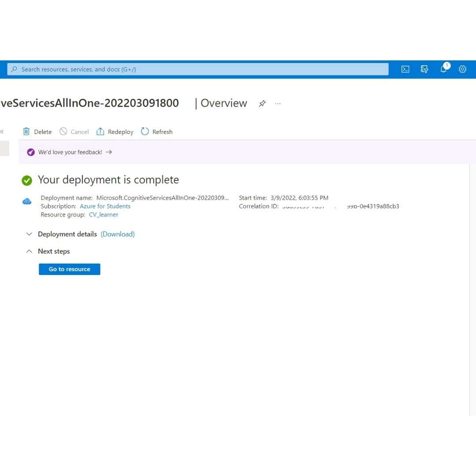Click the Deployment details heading

click(x=67, y=234)
